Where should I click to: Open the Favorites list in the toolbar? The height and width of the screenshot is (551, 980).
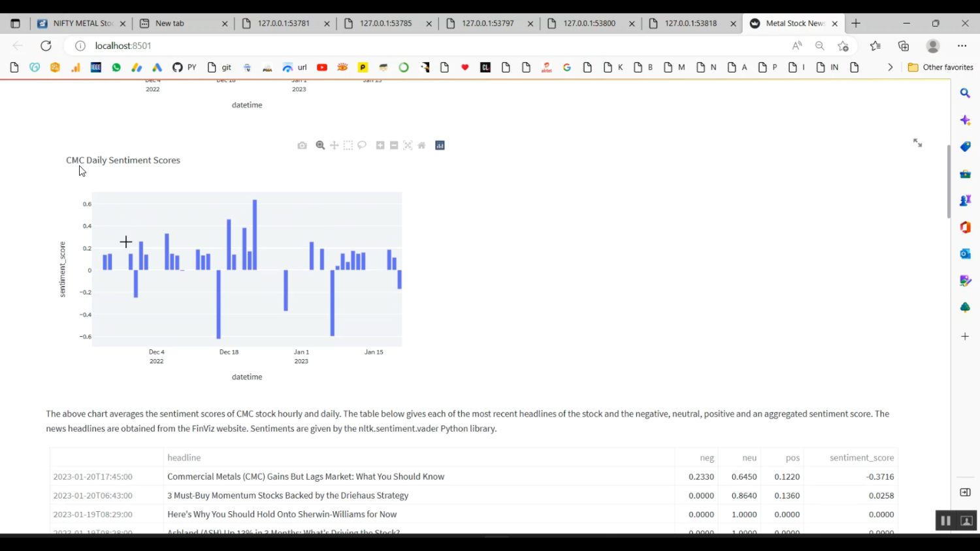click(875, 46)
